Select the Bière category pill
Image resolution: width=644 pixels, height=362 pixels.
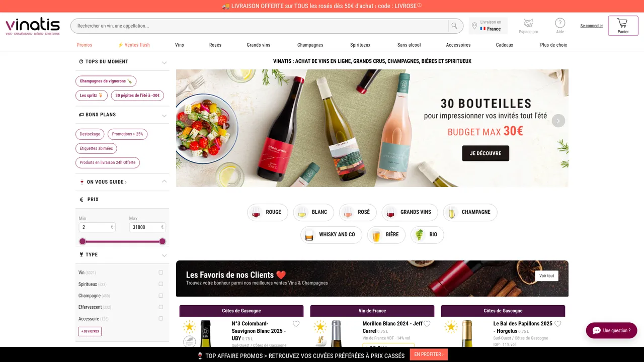(x=386, y=235)
